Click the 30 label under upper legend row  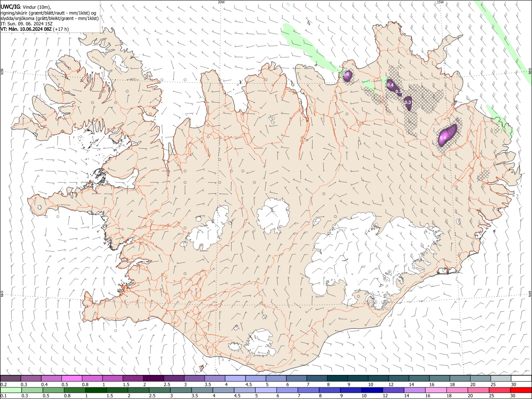click(514, 384)
